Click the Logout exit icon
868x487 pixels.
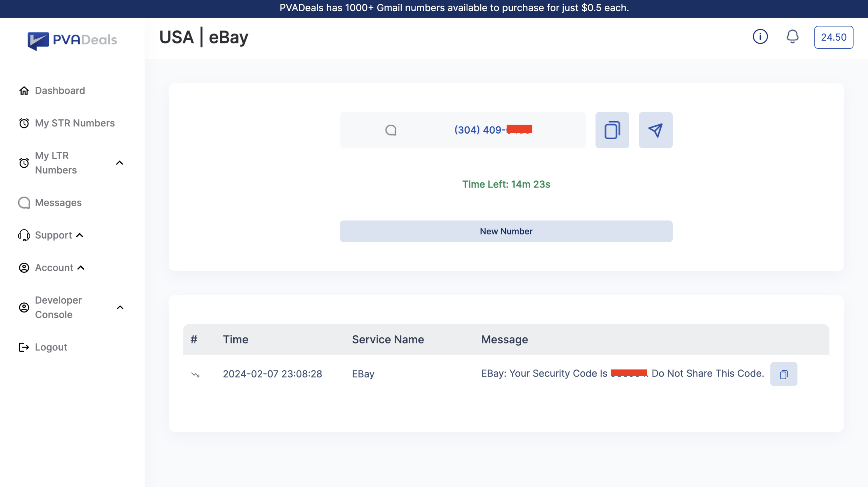(x=24, y=347)
